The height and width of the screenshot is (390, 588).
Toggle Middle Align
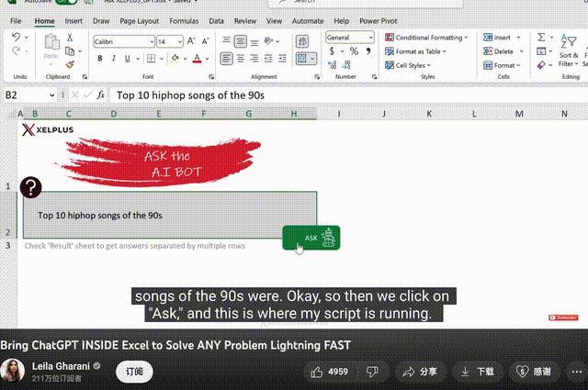(241, 41)
